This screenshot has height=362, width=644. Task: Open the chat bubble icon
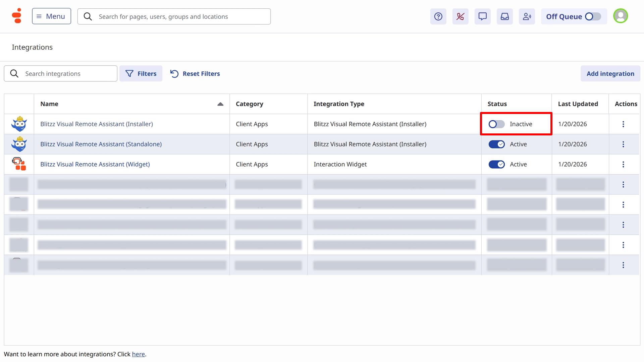pyautogui.click(x=482, y=16)
